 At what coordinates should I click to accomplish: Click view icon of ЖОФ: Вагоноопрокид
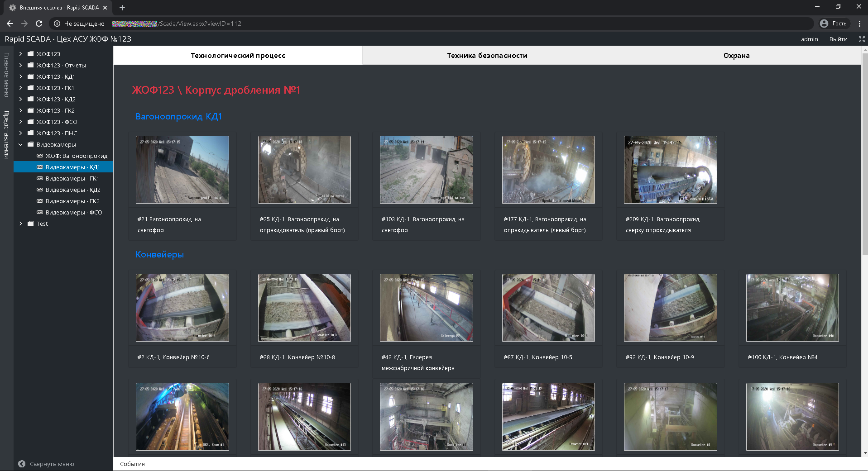tap(40, 156)
